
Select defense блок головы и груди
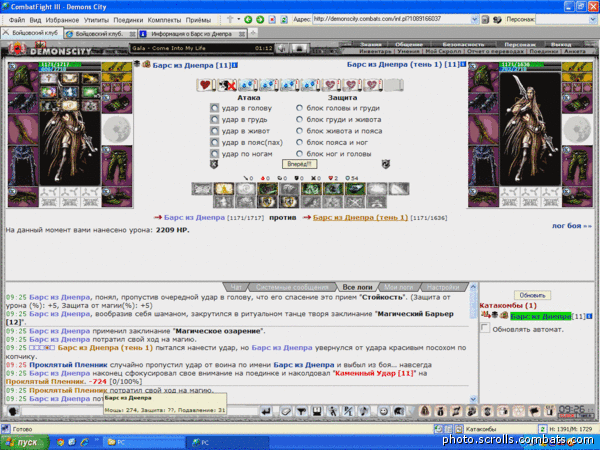click(299, 108)
